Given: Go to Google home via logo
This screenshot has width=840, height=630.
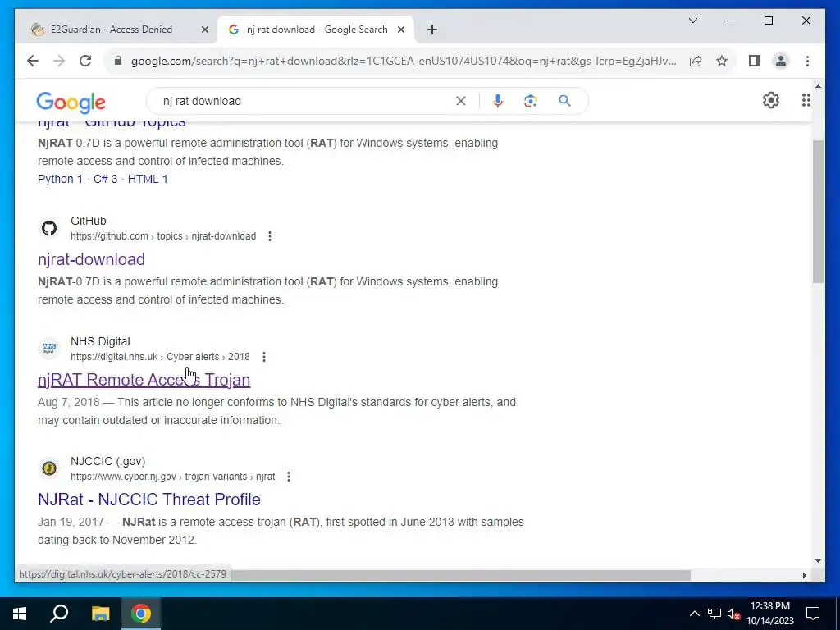Looking at the screenshot, I should pos(71,102).
